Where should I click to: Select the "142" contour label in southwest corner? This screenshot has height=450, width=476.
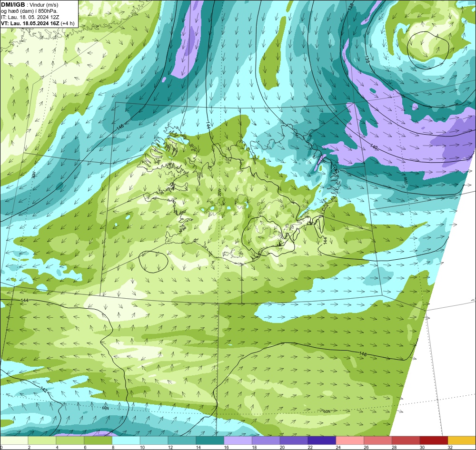pyautogui.click(x=44, y=390)
